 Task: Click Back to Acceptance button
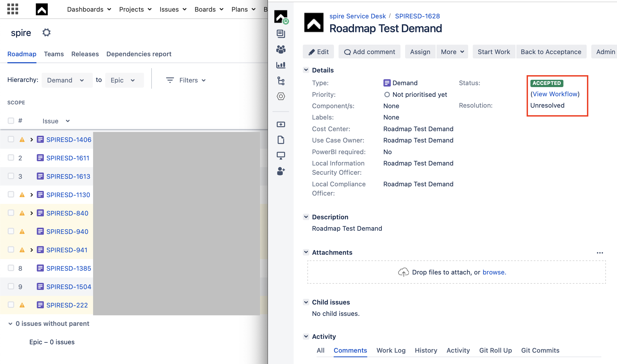pos(551,52)
